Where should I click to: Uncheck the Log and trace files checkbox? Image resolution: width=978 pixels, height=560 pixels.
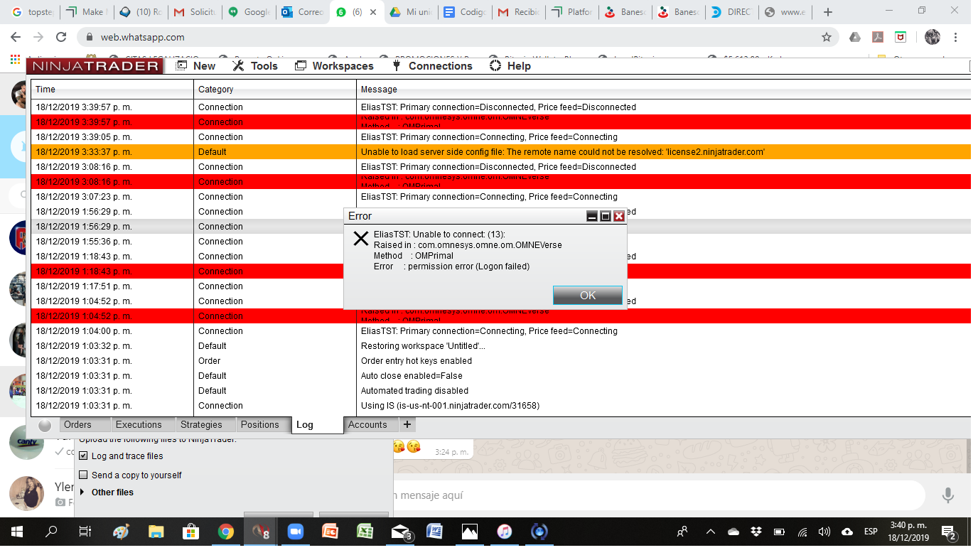click(x=84, y=456)
